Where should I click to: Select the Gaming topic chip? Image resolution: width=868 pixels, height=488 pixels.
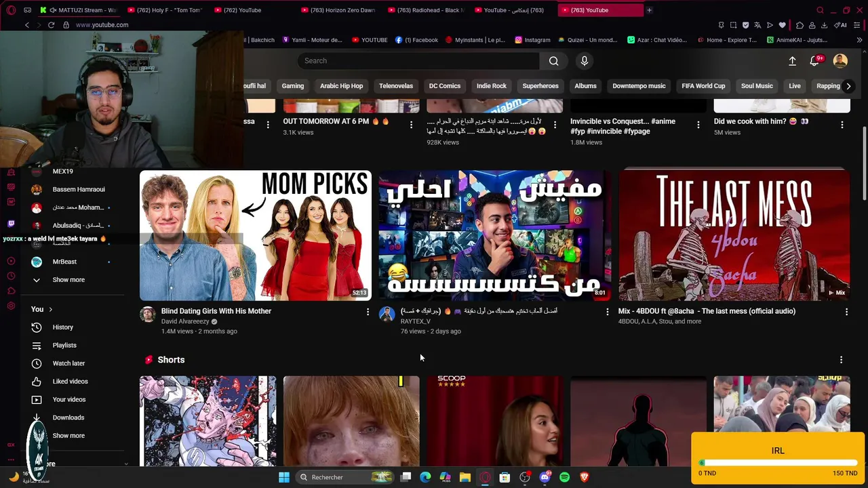click(293, 86)
